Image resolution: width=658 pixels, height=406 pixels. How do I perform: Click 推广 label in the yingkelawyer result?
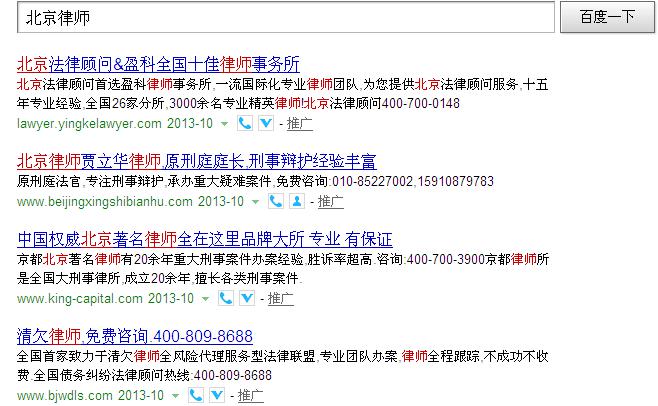300,124
